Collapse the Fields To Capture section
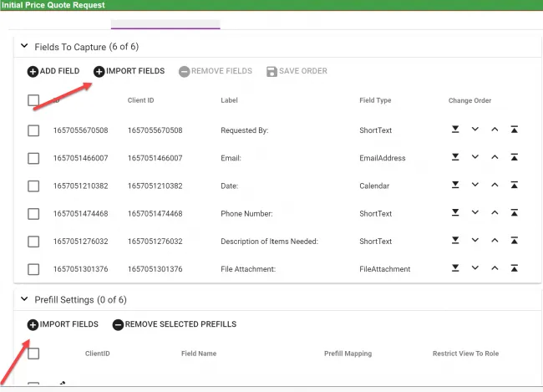This screenshot has height=392, width=543. [23, 47]
